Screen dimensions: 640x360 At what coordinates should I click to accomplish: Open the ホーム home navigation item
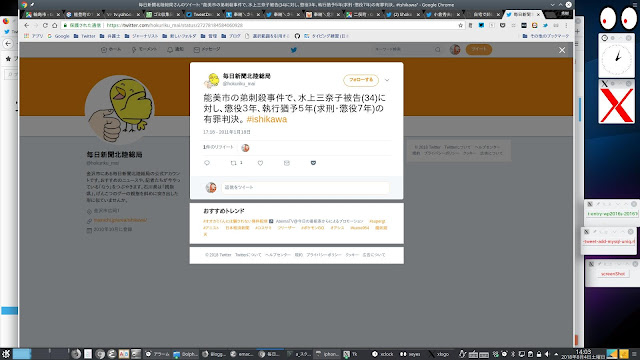[x=111, y=49]
